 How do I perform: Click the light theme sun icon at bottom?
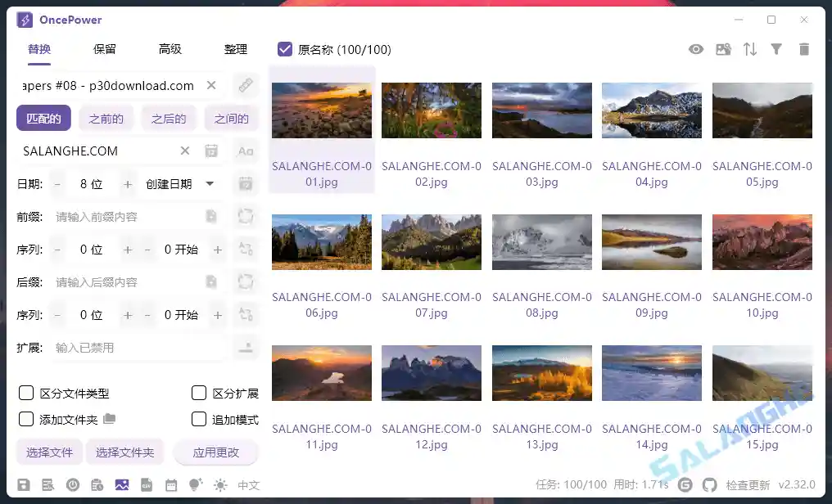click(x=220, y=484)
